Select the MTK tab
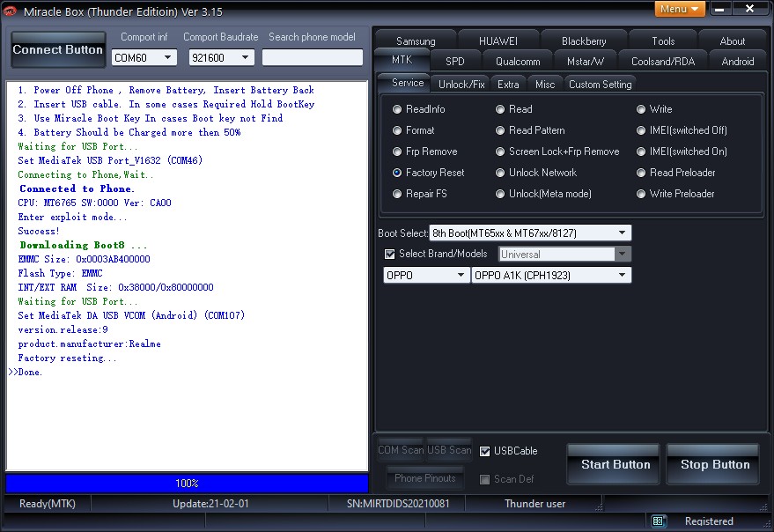The width and height of the screenshot is (774, 532). 402,60
